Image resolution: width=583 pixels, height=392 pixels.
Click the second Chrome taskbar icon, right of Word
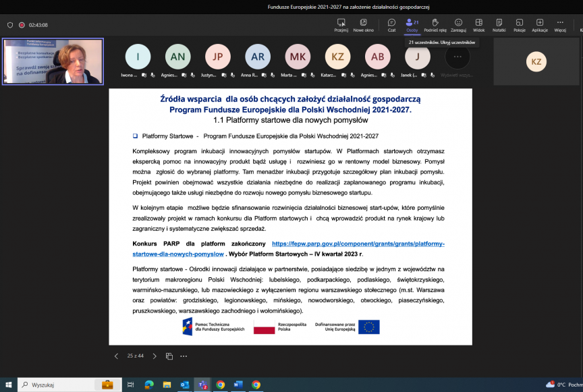click(256, 385)
